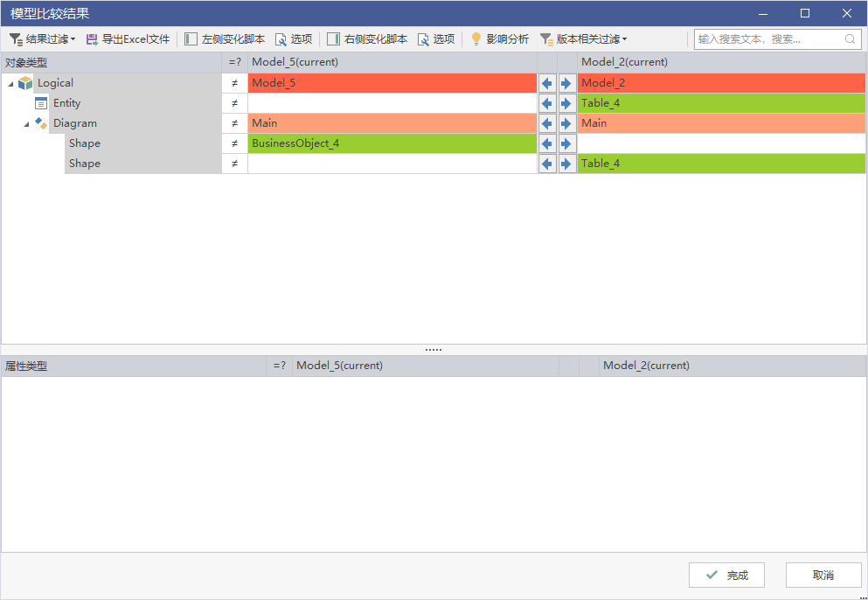
Task: Click 导出Excel文件 export button
Action: (128, 39)
